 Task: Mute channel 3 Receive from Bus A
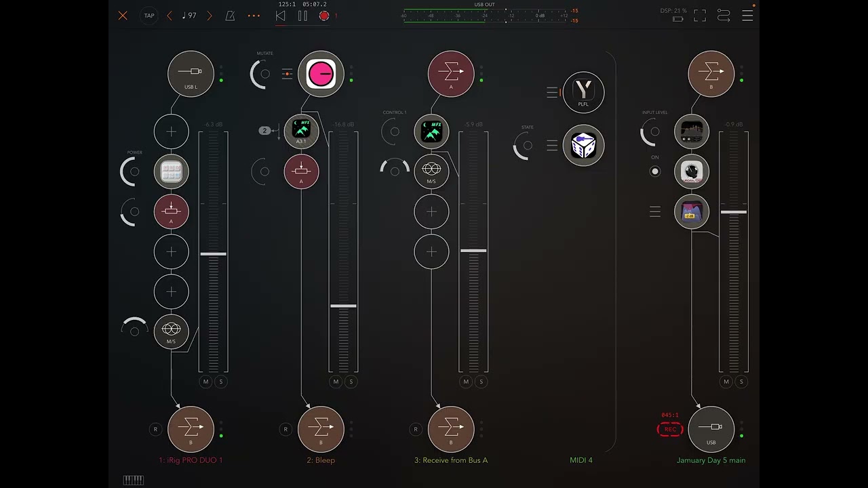pos(467,382)
